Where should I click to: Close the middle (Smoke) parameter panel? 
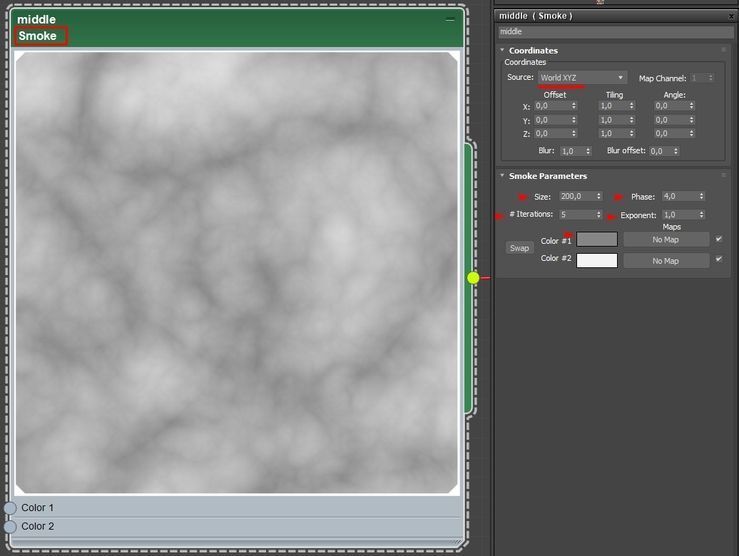point(731,16)
